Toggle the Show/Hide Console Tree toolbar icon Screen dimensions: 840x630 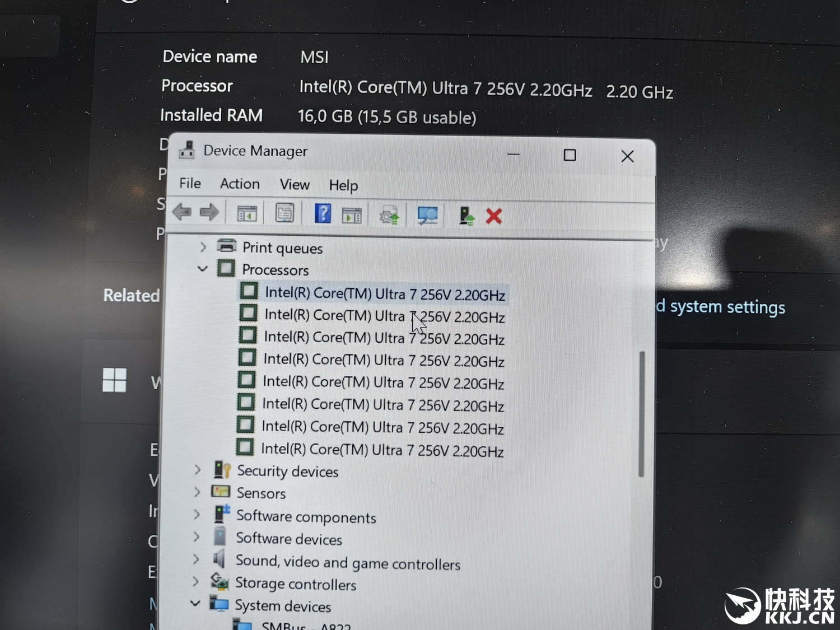coord(247,213)
